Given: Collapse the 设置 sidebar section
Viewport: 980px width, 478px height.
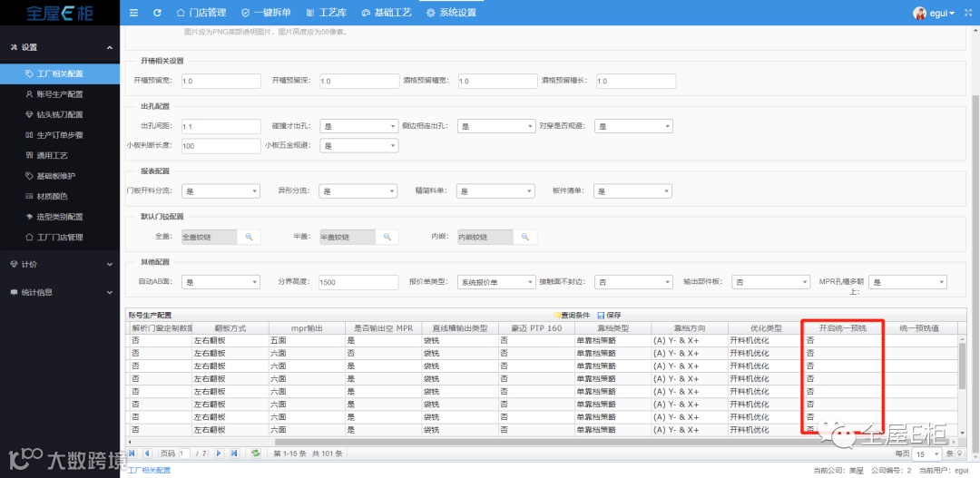Looking at the screenshot, I should (x=60, y=47).
